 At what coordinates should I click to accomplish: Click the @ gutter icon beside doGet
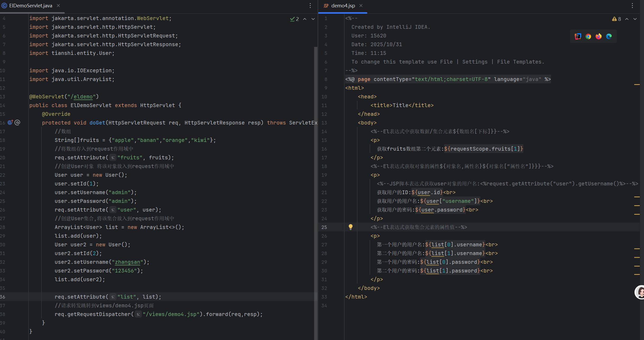click(17, 122)
